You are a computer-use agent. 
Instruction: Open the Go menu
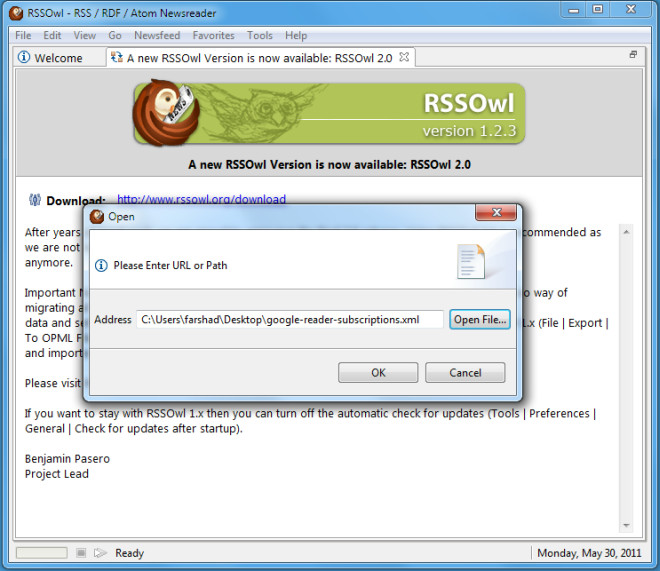tap(115, 35)
